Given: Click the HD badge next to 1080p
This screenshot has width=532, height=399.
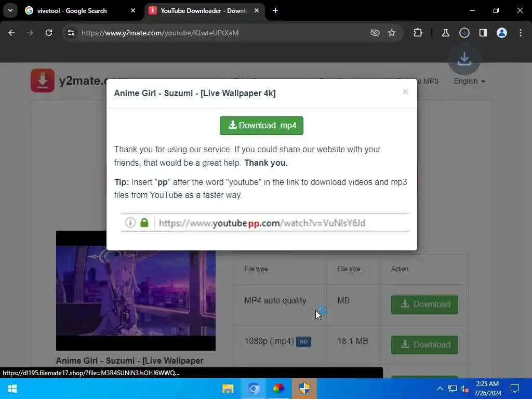Looking at the screenshot, I should click(303, 342).
